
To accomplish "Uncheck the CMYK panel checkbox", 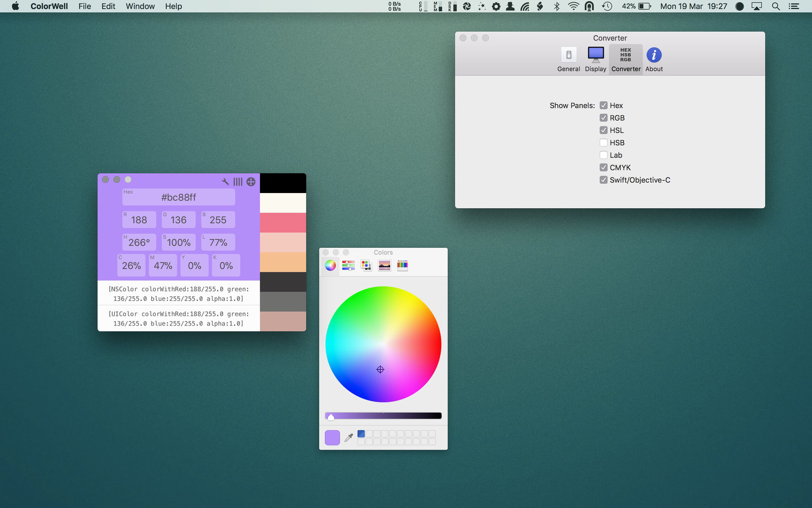I will [603, 168].
